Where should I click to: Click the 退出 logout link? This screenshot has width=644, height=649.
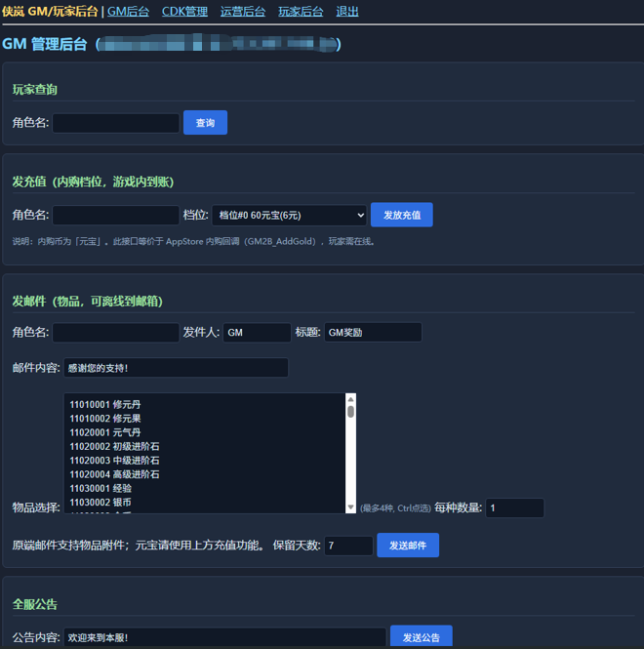[x=346, y=11]
